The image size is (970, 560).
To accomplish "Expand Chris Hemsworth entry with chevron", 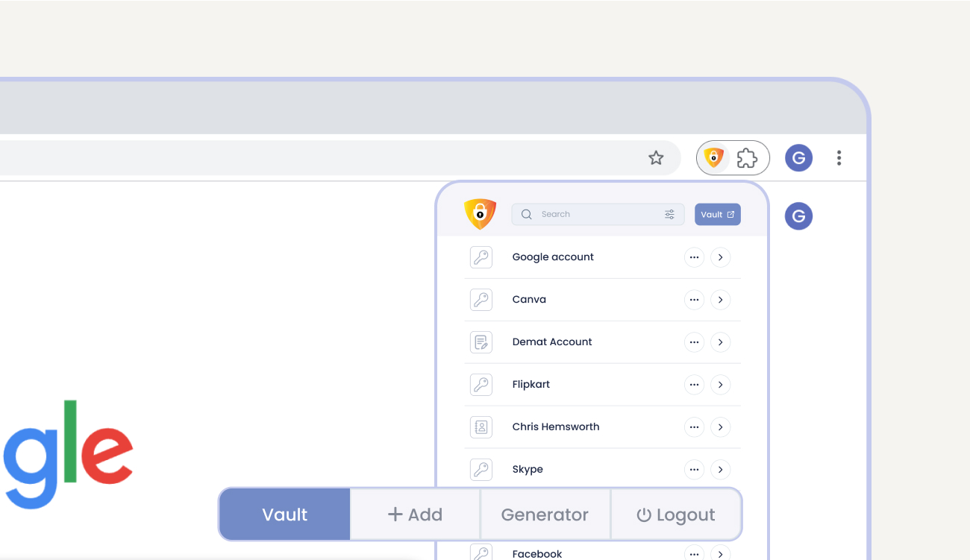I will [x=720, y=427].
